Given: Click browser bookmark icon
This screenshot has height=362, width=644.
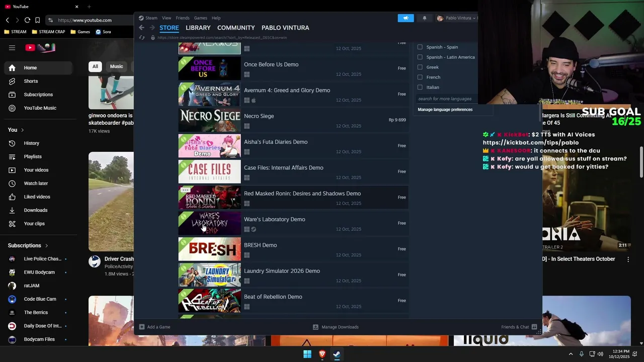Looking at the screenshot, I should 37,20.
